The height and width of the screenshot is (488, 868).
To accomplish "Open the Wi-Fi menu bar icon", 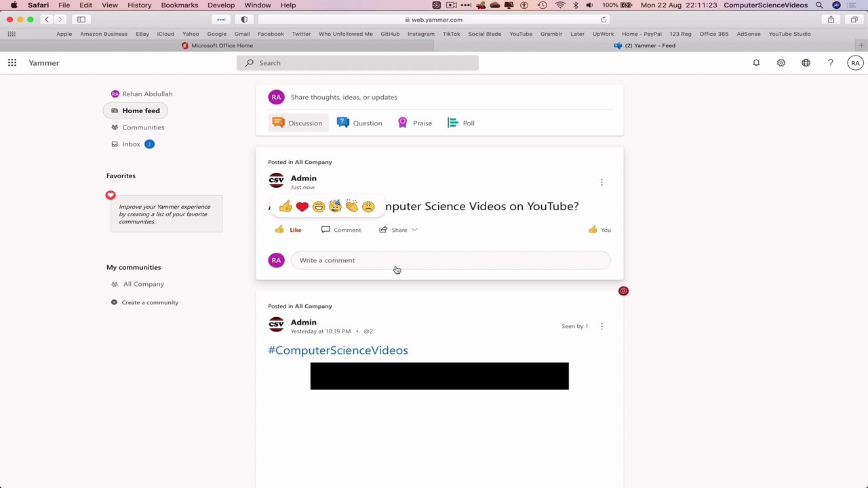I will (x=560, y=5).
